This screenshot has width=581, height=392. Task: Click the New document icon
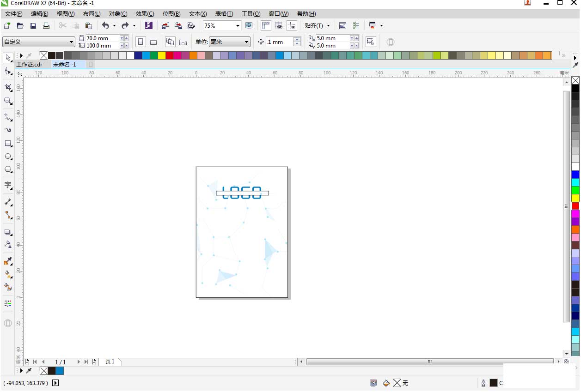[x=7, y=26]
